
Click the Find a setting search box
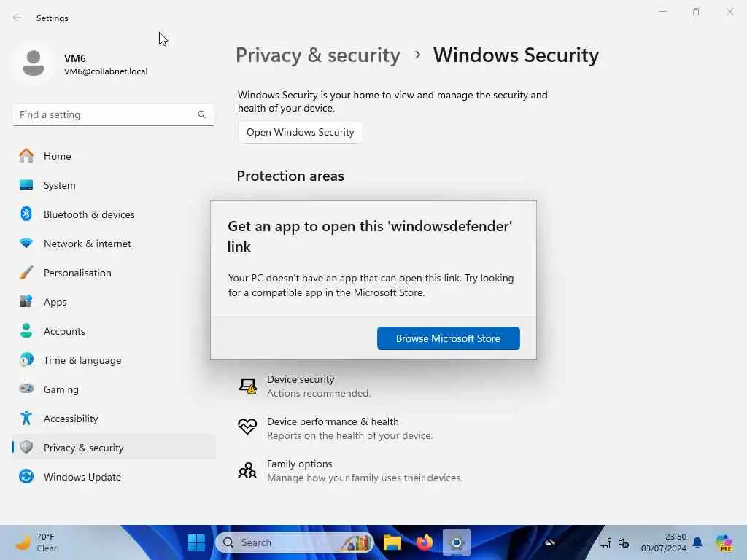[x=106, y=114]
